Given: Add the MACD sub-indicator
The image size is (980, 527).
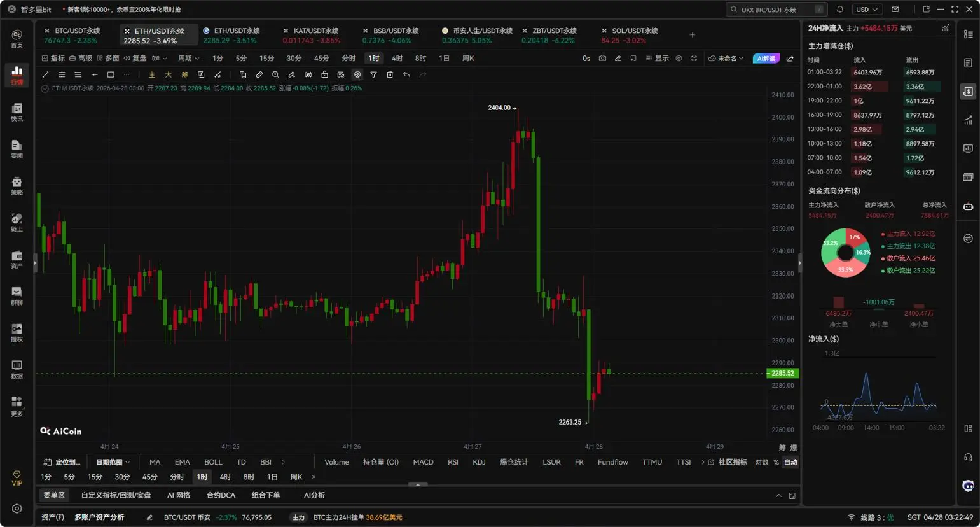Looking at the screenshot, I should (423, 462).
